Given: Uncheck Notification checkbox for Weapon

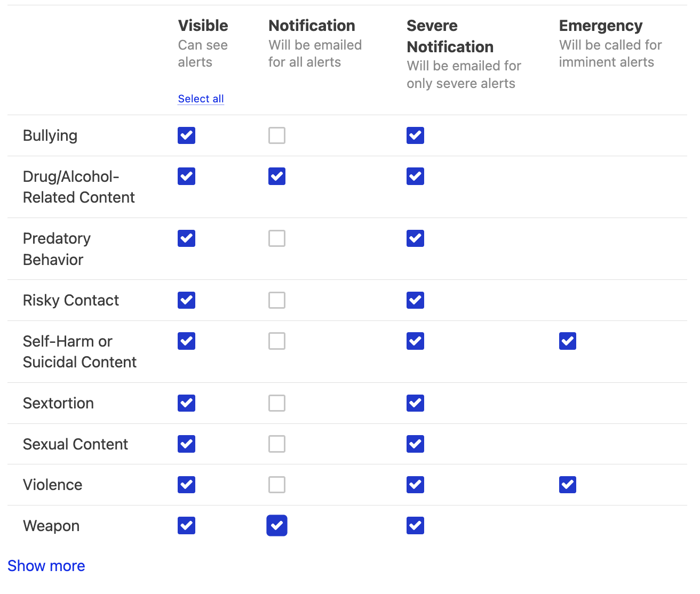Looking at the screenshot, I should tap(277, 526).
